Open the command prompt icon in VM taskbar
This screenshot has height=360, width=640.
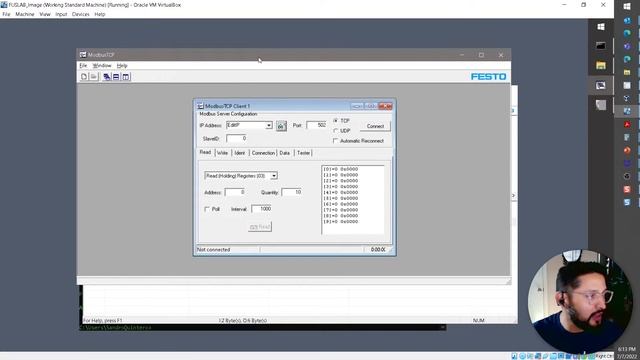tap(600, 46)
